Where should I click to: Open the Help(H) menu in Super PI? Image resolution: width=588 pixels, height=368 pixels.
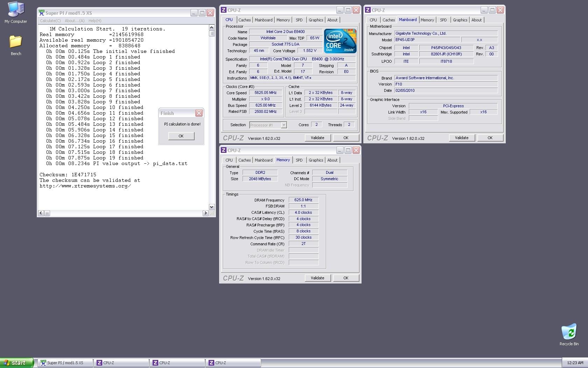(x=95, y=21)
